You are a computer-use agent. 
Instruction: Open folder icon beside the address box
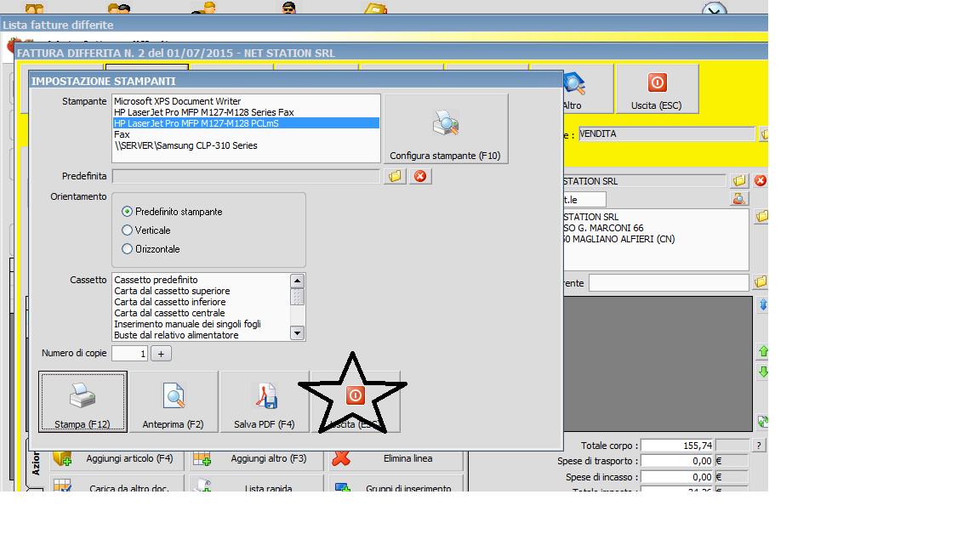coord(761,217)
